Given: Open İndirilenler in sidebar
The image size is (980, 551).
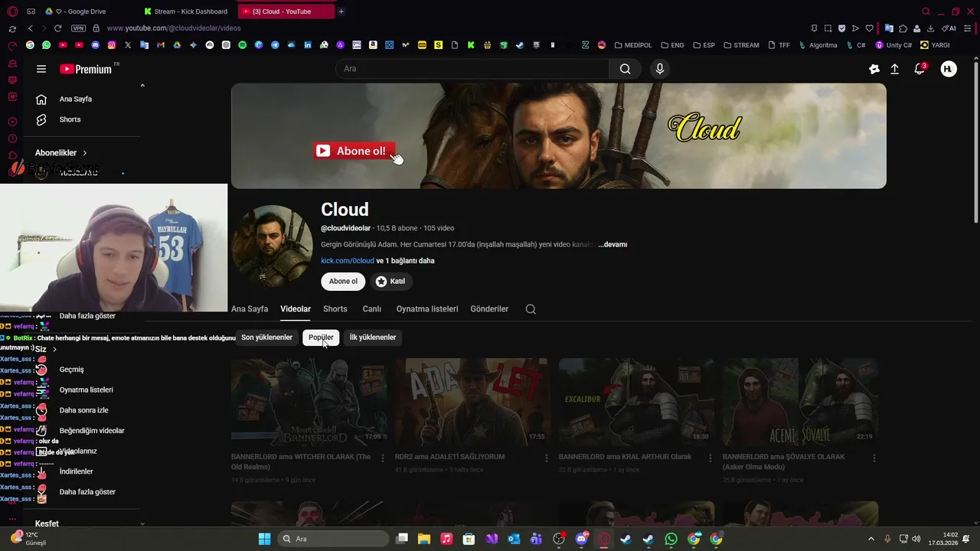Looking at the screenshot, I should point(77,471).
